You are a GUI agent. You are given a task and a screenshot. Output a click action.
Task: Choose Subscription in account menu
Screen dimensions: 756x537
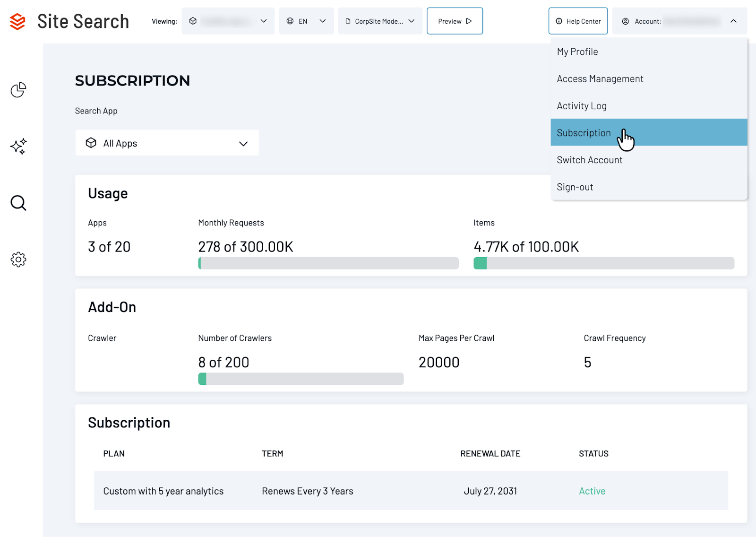[649, 132]
